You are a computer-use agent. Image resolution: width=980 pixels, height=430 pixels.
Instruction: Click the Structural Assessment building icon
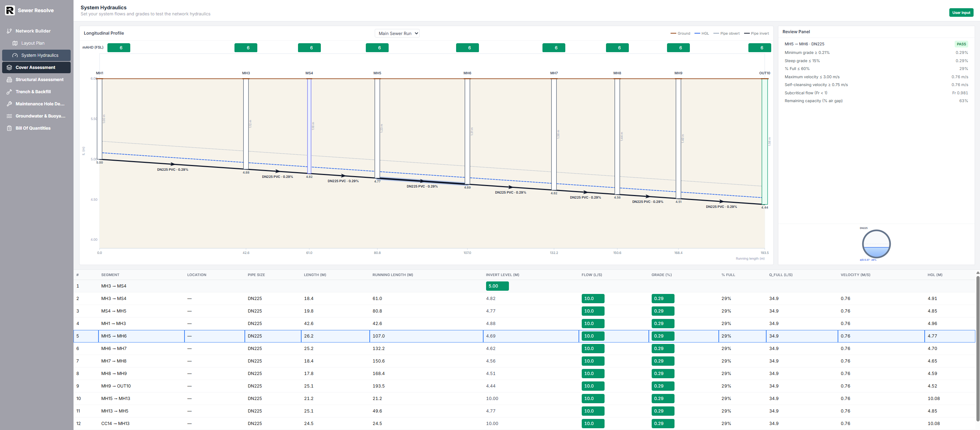point(9,80)
